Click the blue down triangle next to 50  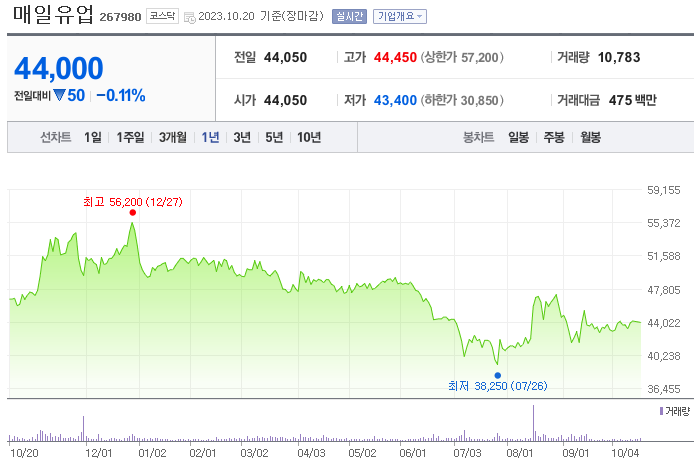tap(59, 95)
